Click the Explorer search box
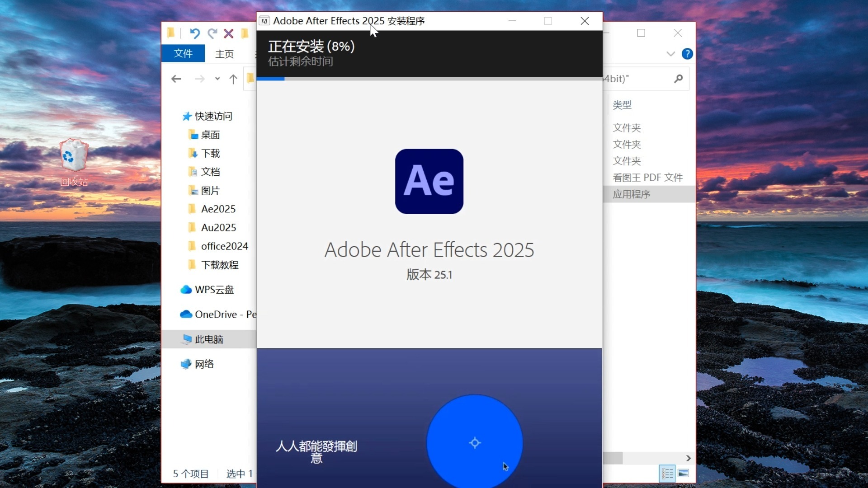868x488 pixels. point(646,79)
